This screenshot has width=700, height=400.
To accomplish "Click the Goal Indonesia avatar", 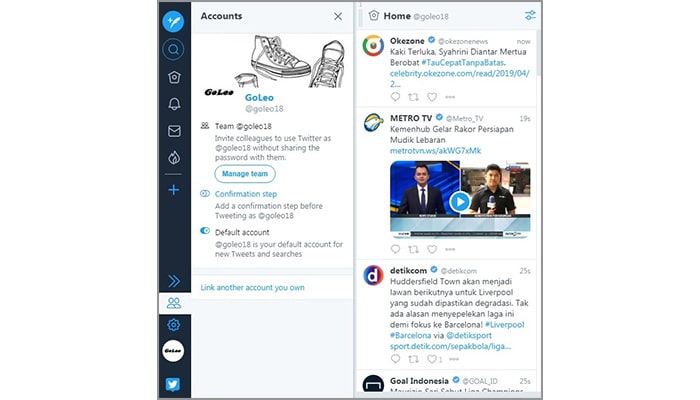I will click(373, 384).
